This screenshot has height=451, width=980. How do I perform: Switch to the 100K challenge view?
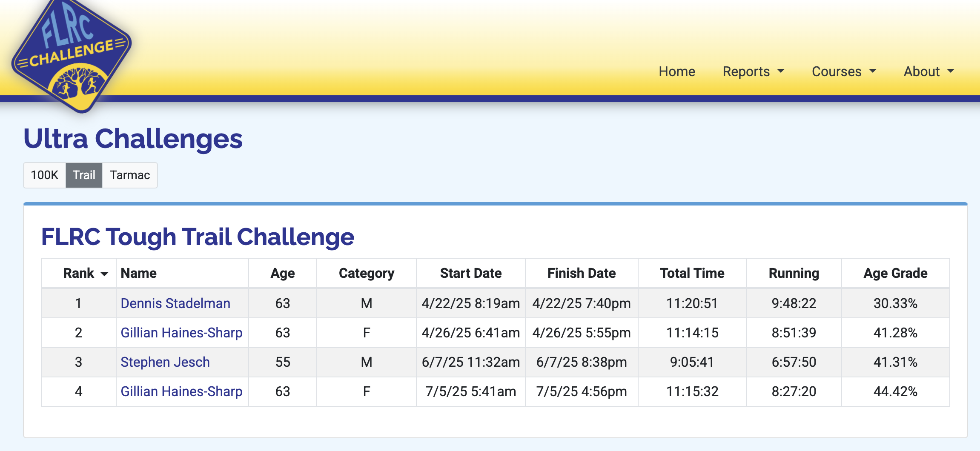(45, 175)
